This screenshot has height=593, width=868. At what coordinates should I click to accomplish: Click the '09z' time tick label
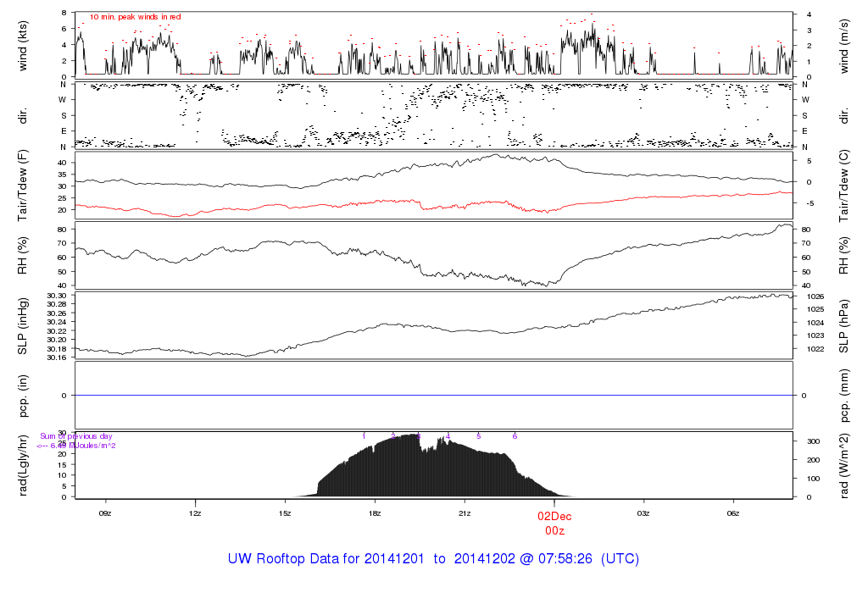[105, 513]
